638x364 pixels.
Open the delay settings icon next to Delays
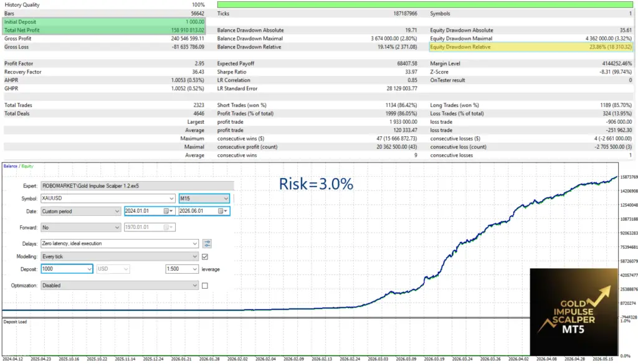207,244
